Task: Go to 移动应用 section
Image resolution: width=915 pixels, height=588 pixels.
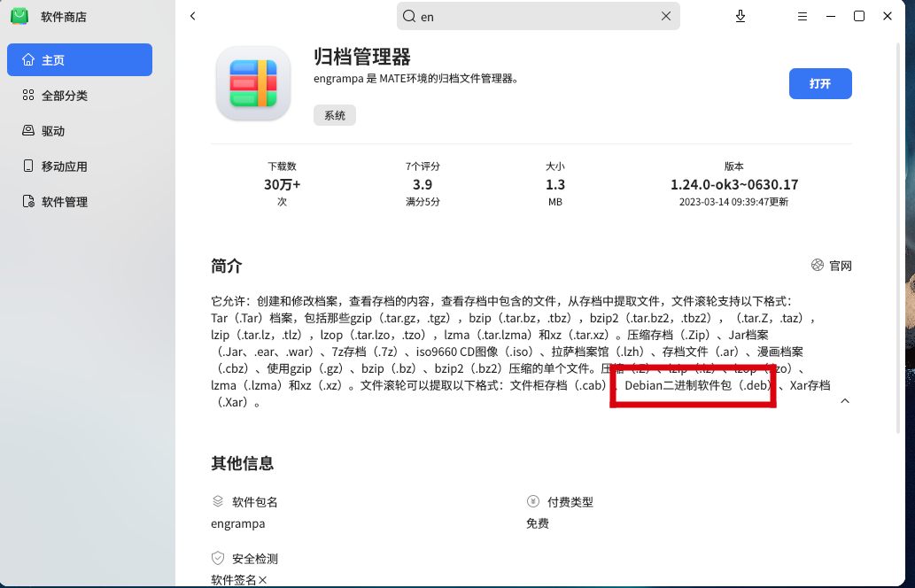Action: coord(80,166)
